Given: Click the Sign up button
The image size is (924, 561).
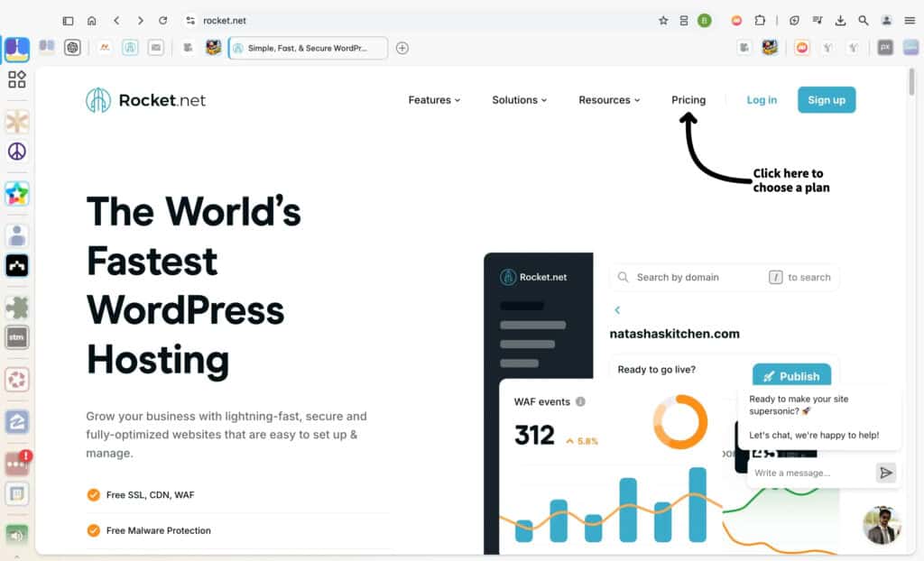Looking at the screenshot, I should pyautogui.click(x=826, y=100).
